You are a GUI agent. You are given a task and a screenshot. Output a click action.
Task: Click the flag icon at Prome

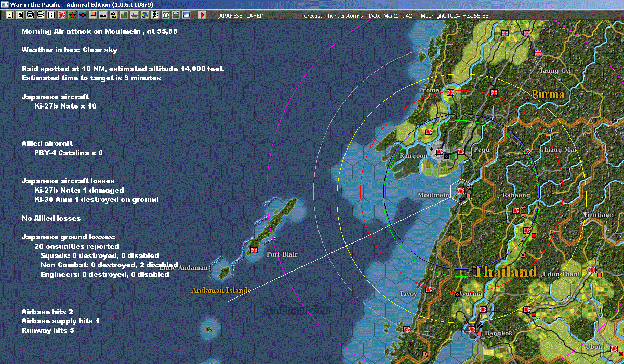[x=450, y=92]
